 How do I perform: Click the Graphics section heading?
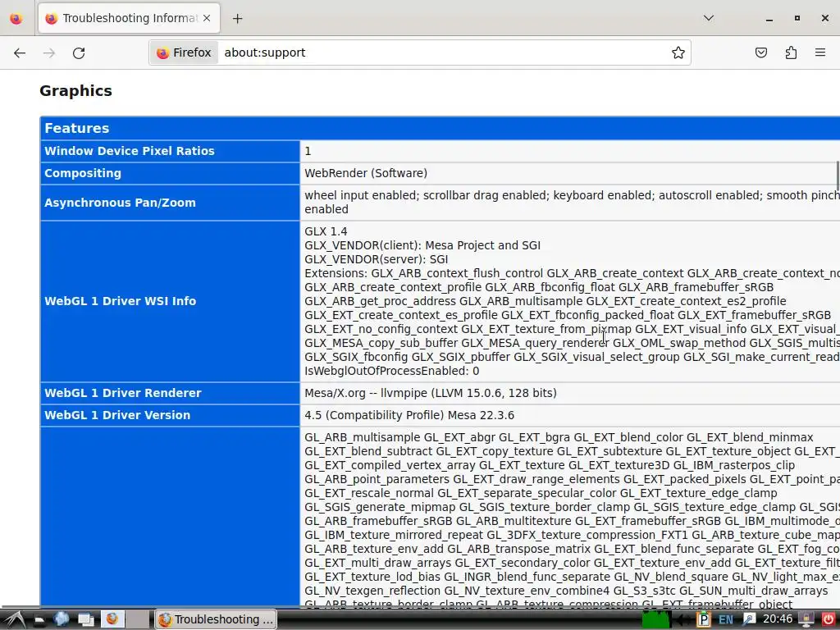tap(75, 90)
